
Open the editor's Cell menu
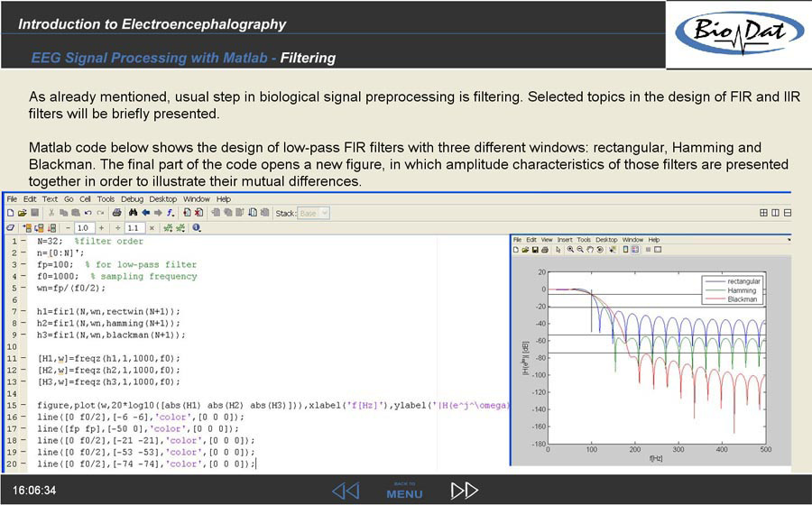[85, 199]
